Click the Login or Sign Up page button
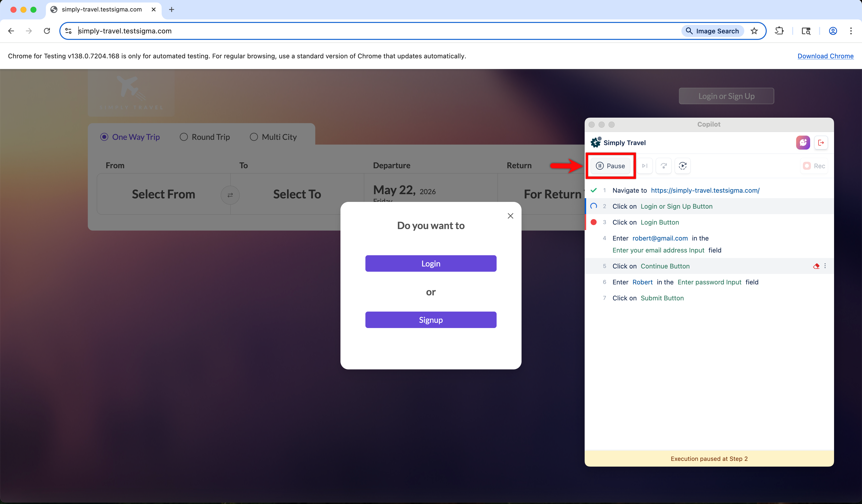Screen dimensions: 862x504 [726, 96]
